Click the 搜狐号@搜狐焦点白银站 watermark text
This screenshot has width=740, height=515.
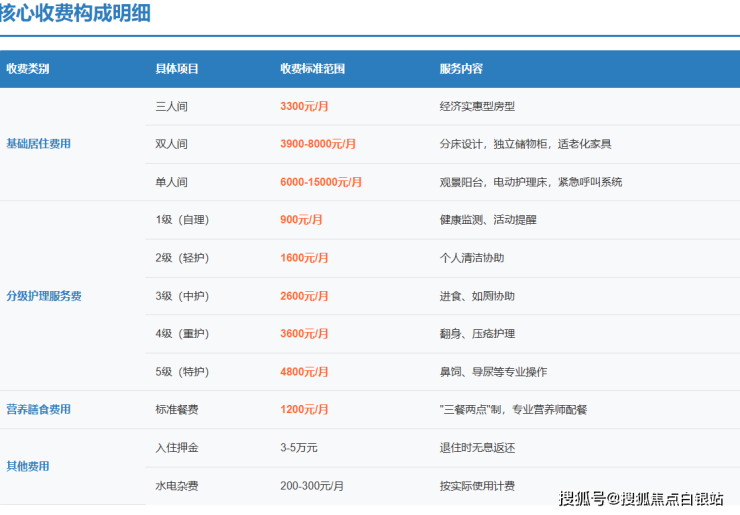coord(641,497)
